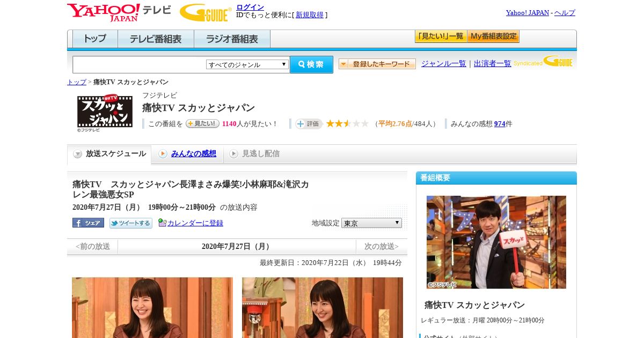Open the ログイン link

coord(250,7)
